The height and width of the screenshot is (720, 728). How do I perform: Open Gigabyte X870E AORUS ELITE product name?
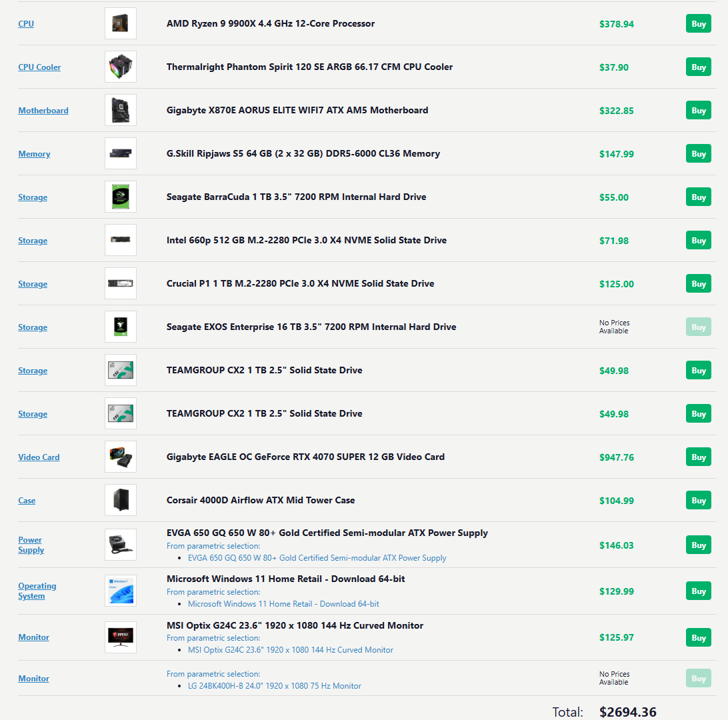[297, 110]
